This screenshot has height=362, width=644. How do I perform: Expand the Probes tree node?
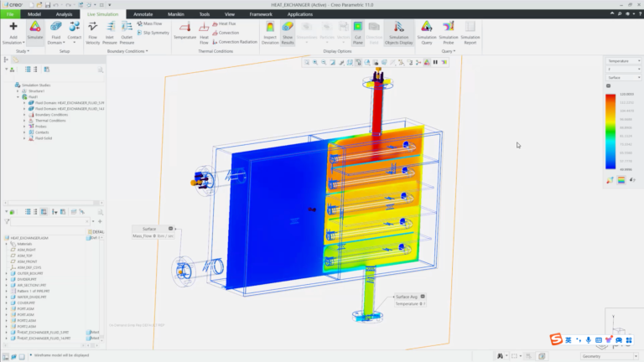(24, 127)
